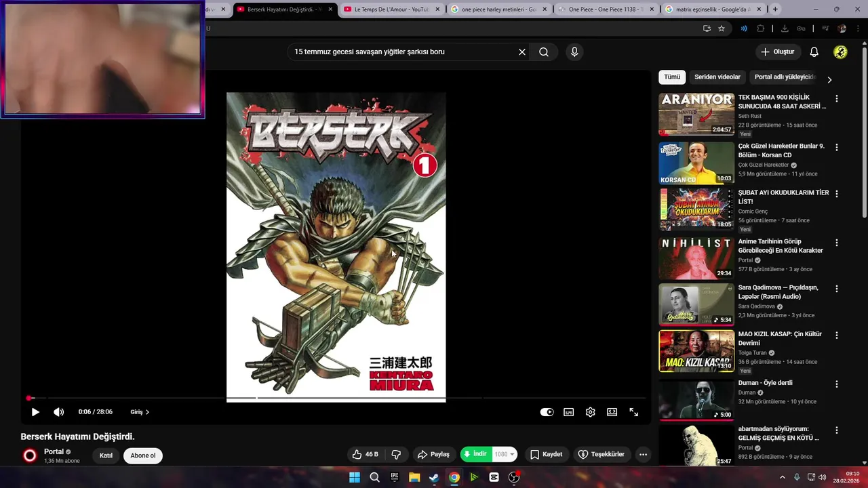868x488 pixels.
Task: Open OBS Studio from the taskbar
Action: tap(514, 477)
